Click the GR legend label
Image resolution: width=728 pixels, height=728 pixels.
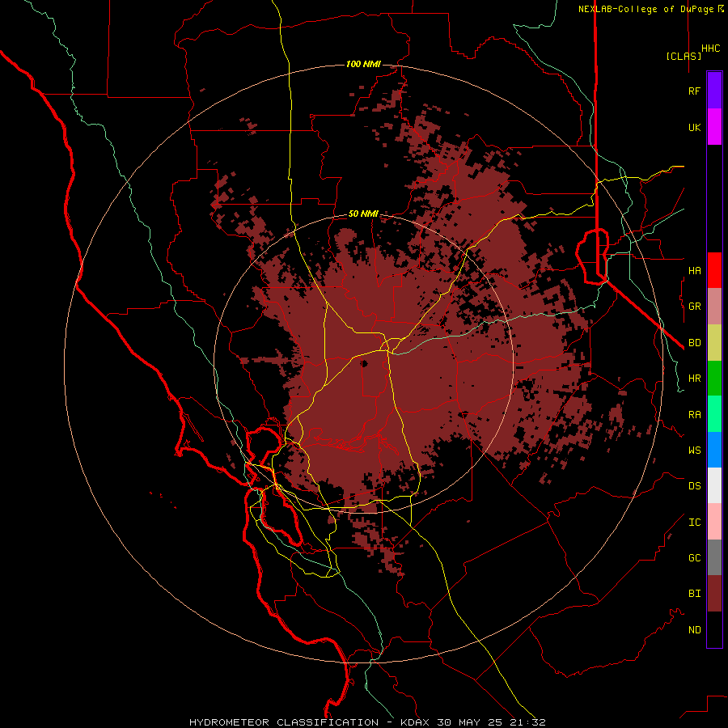pos(694,307)
